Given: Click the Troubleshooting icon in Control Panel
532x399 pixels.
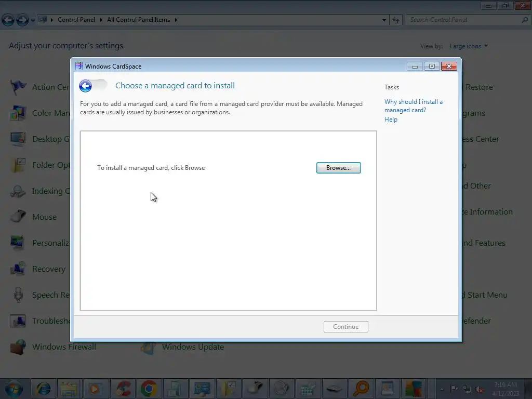Looking at the screenshot, I should tap(18, 321).
